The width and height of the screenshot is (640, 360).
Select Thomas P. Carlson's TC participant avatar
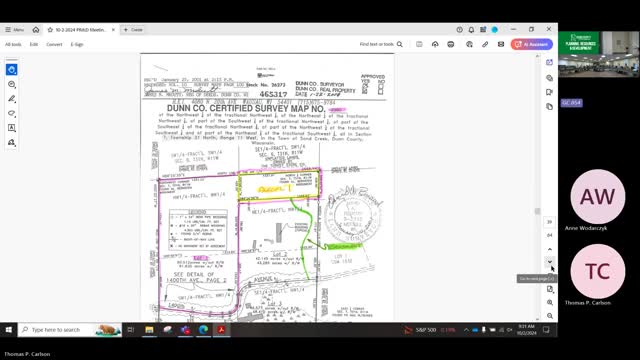pyautogui.click(x=598, y=271)
